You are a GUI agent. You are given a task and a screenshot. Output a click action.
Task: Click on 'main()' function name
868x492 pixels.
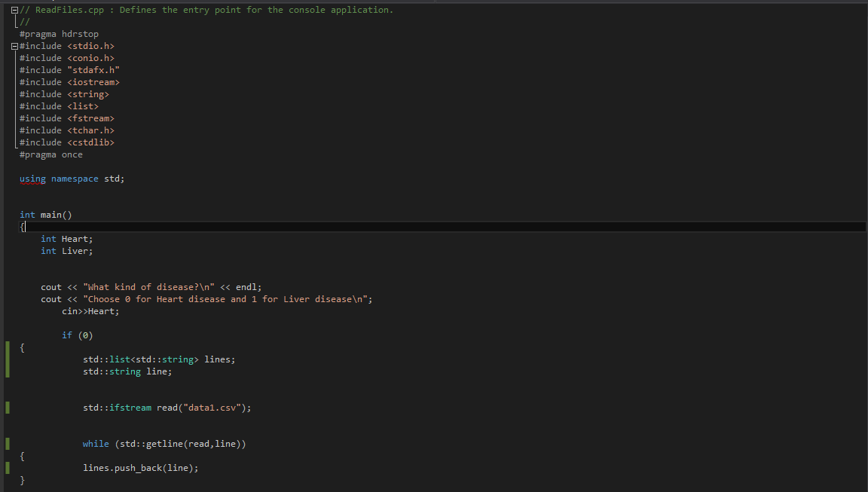(x=56, y=215)
